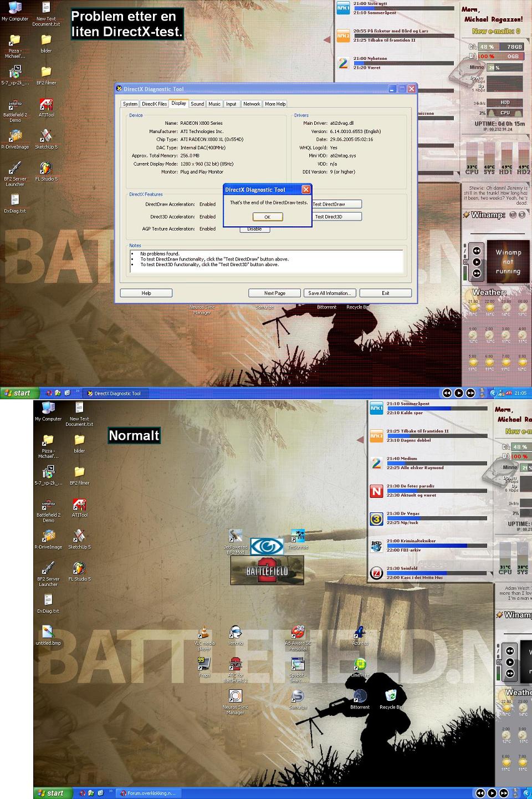This screenshot has height=799, width=532.
Task: Click the ZTV channel logo beside Seinfeld
Action: click(x=376, y=573)
